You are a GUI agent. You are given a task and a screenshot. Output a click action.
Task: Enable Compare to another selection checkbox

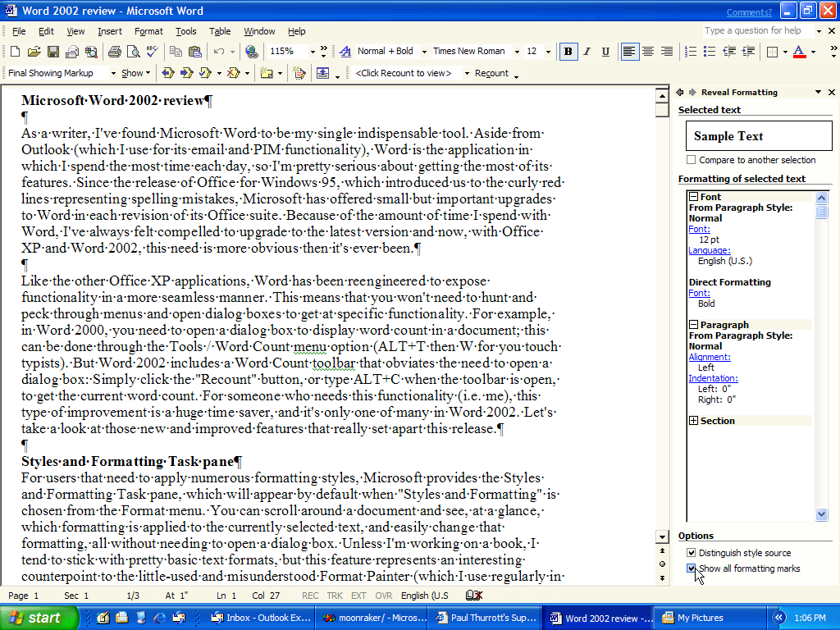pos(692,160)
